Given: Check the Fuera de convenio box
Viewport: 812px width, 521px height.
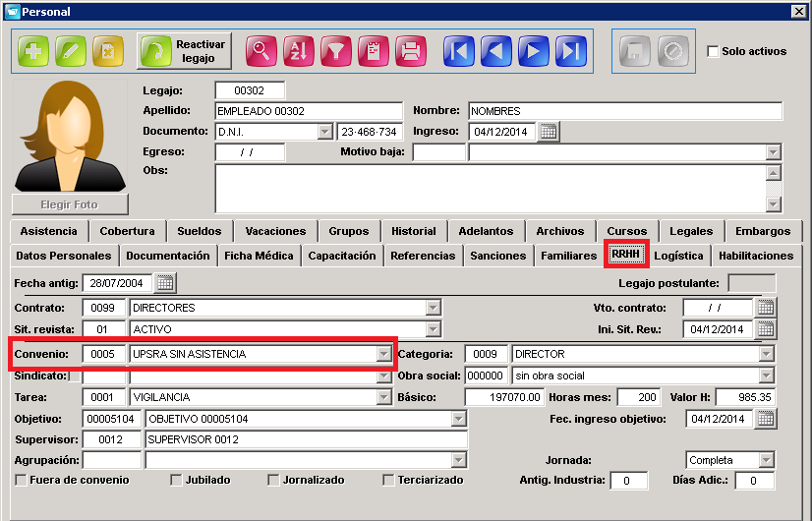Looking at the screenshot, I should click(22, 480).
